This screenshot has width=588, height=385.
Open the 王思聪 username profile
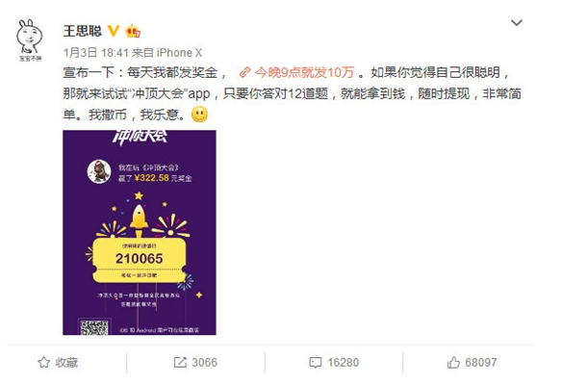coord(83,31)
